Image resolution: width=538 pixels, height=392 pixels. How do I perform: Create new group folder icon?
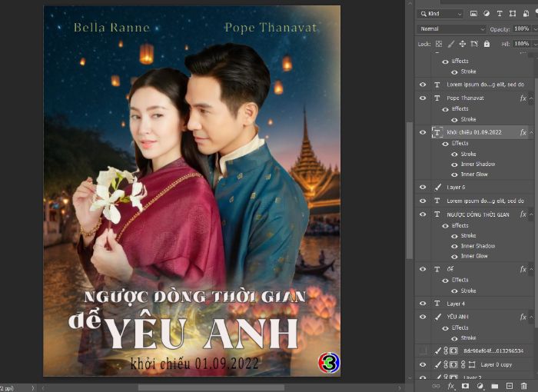click(x=494, y=386)
